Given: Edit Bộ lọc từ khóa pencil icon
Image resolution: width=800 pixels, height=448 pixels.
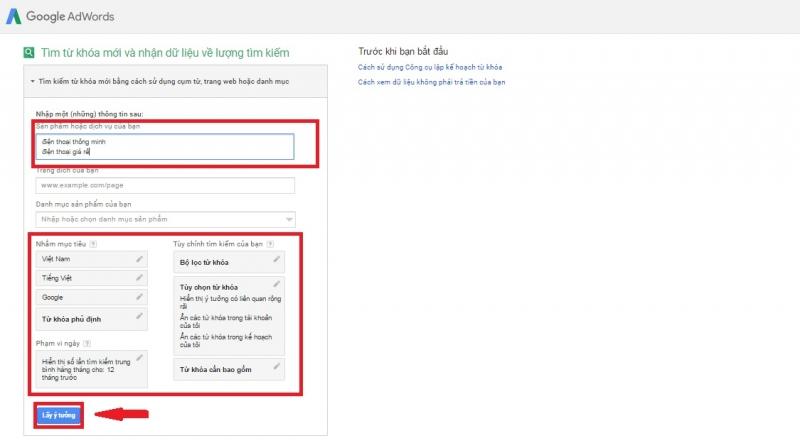Looking at the screenshot, I should (x=277, y=259).
